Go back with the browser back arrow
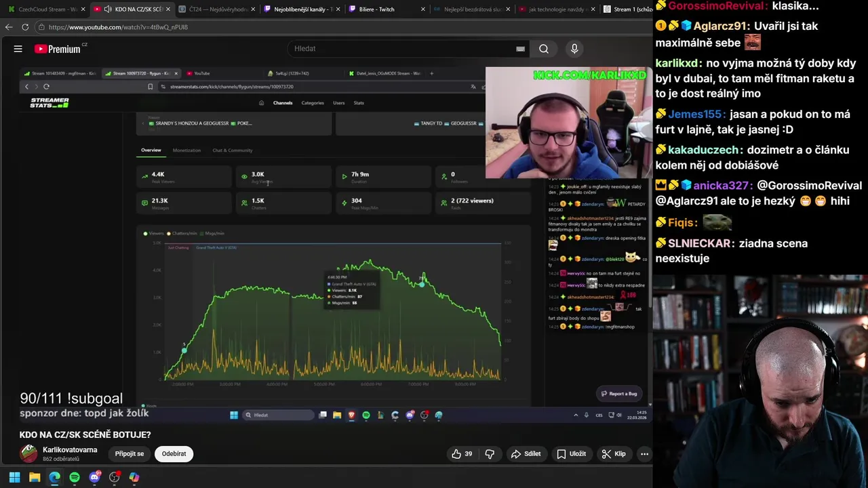Screen dimensions: 868x488 coord(9,27)
